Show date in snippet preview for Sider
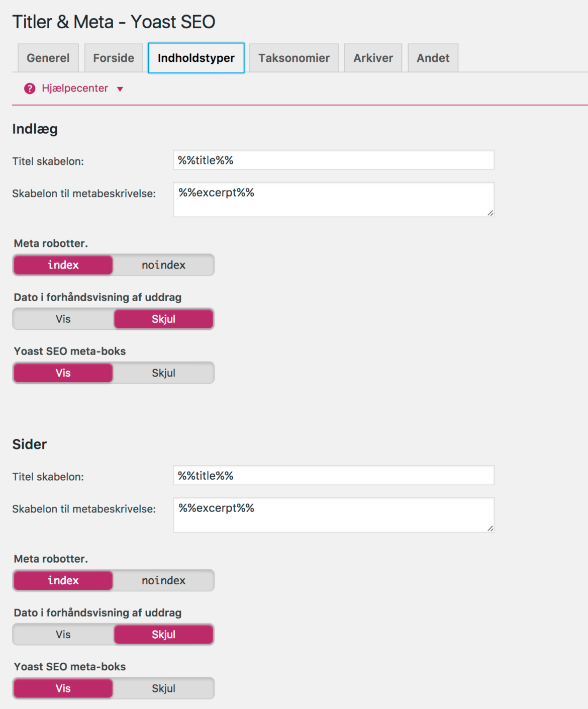 tap(63, 634)
